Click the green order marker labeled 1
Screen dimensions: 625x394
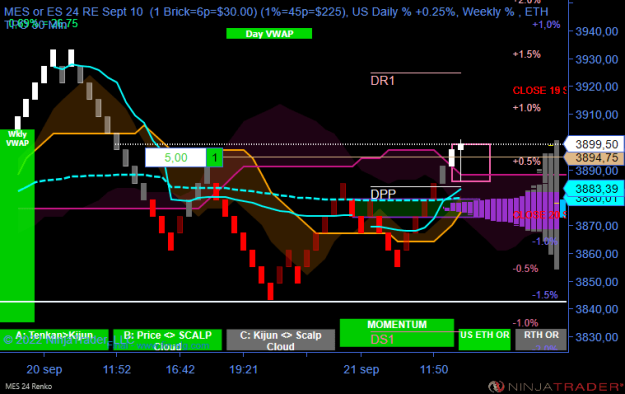214,158
